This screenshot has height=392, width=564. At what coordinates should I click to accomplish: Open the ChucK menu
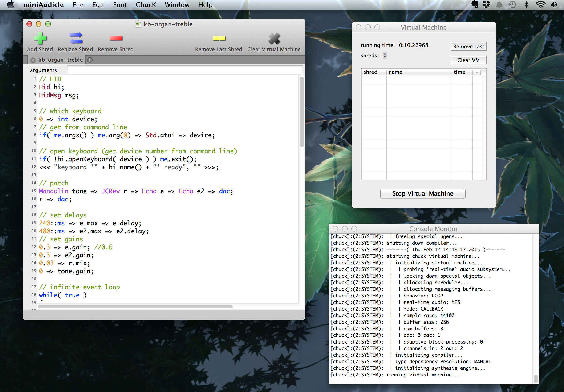147,5
